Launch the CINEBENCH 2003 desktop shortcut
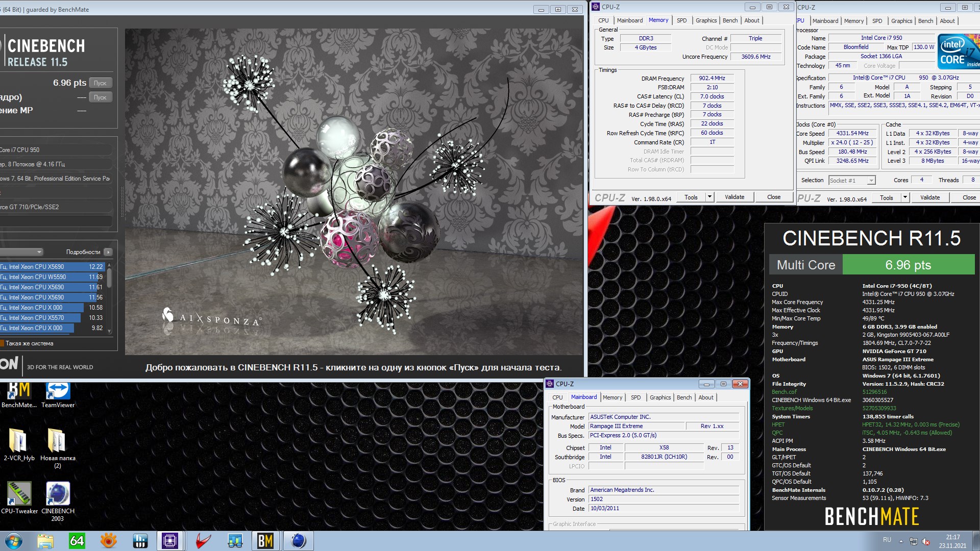The width and height of the screenshot is (980, 551). [x=58, y=502]
